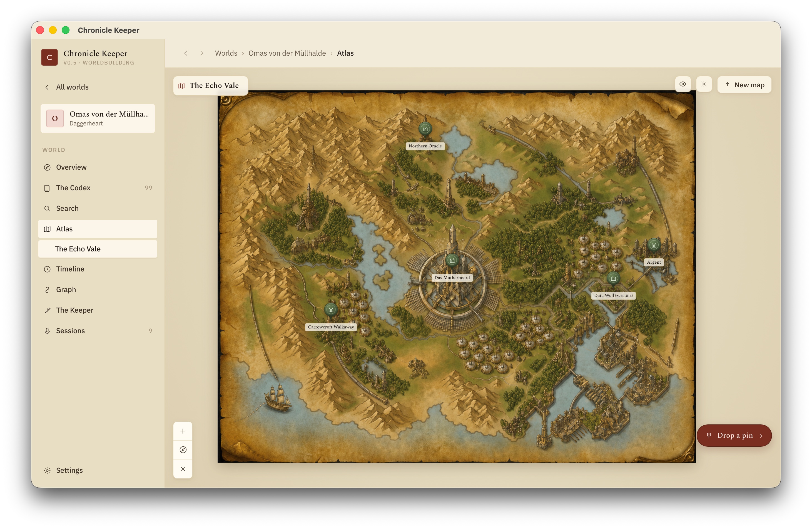Open Omas von der Müllhalde world card
Viewport: 812px width, 529px height.
click(x=98, y=118)
